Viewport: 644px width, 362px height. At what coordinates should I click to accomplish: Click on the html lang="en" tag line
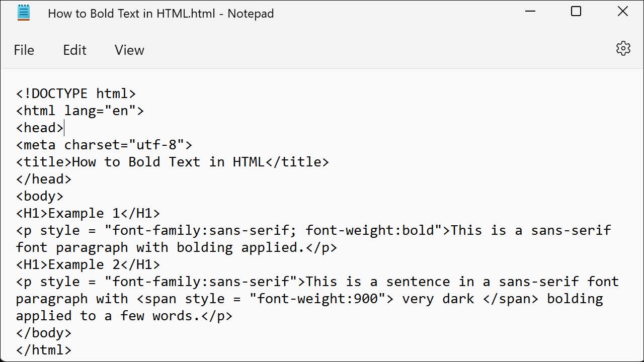(80, 111)
